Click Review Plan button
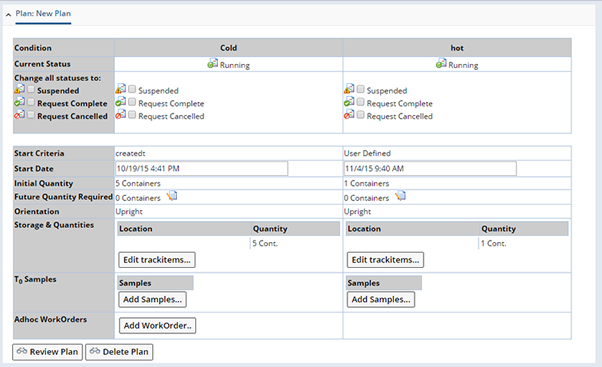 click(48, 352)
